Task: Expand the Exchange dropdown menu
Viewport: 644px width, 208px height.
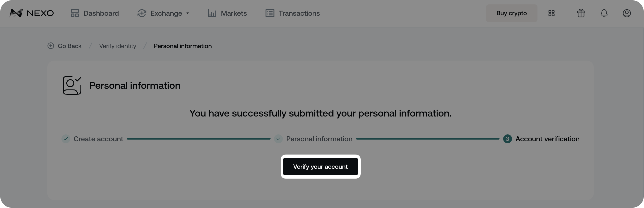Action: tap(188, 14)
